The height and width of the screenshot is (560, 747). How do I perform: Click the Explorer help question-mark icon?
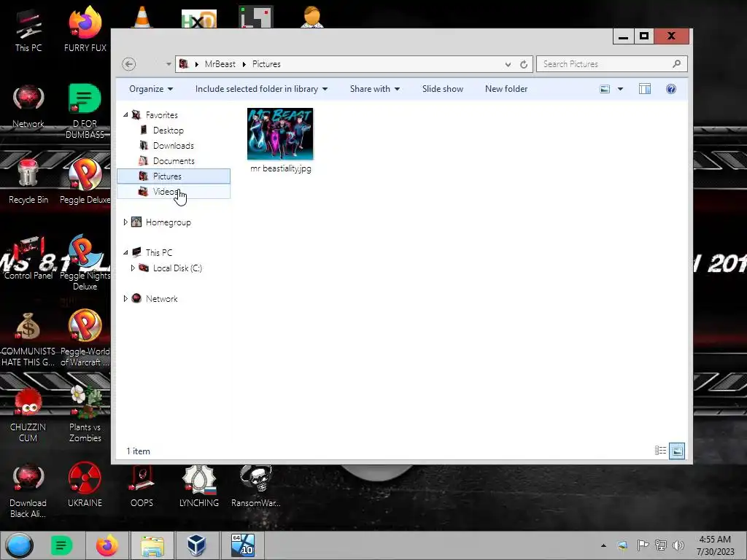point(671,89)
